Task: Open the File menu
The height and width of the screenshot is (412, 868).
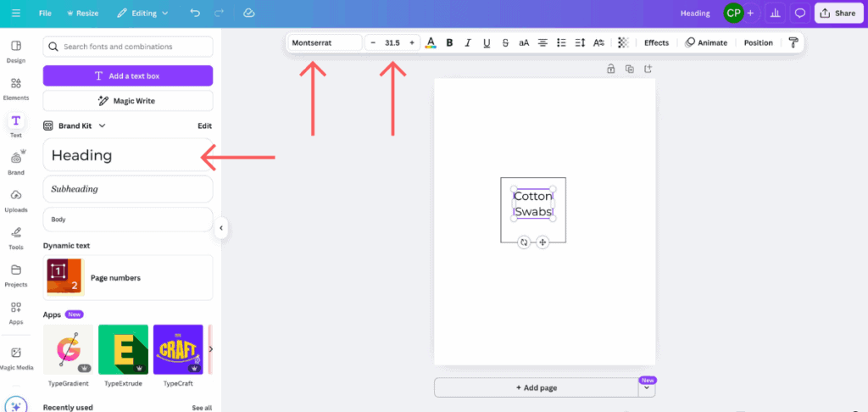Action: pyautogui.click(x=45, y=14)
